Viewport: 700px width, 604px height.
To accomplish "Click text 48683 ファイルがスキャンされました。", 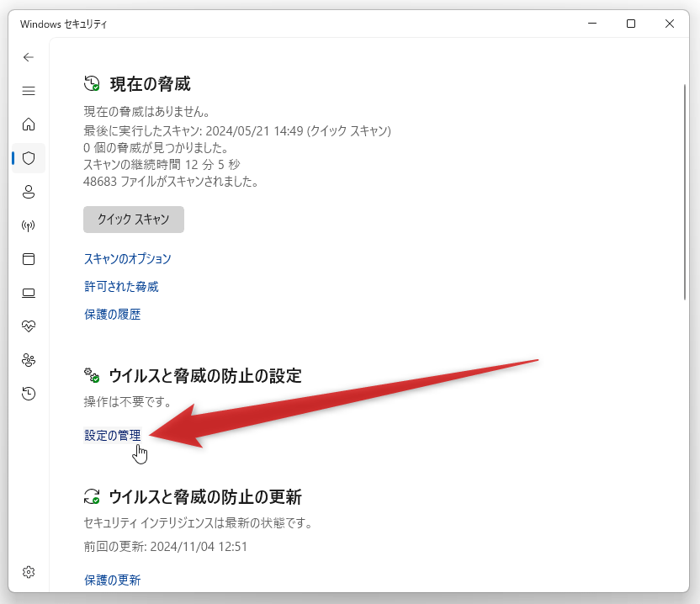I will [x=171, y=182].
